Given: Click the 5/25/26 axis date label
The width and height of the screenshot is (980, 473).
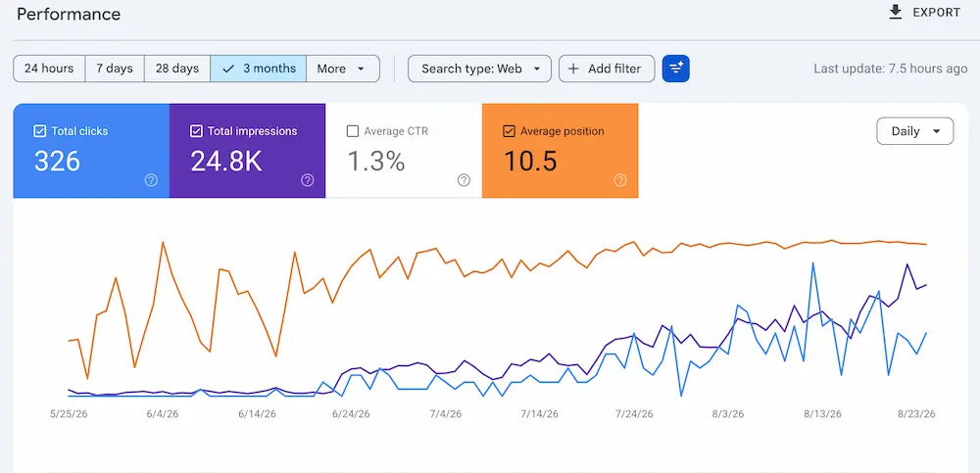Looking at the screenshot, I should [x=69, y=414].
